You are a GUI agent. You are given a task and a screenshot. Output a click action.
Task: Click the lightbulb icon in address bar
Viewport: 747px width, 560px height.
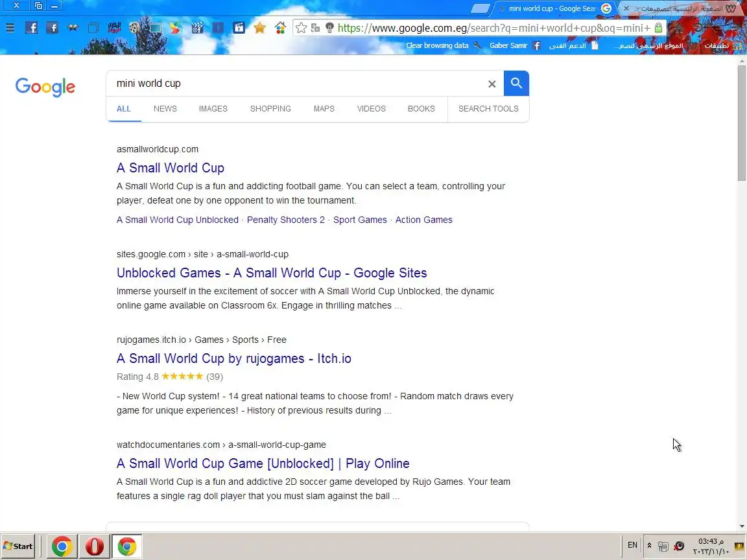click(329, 28)
